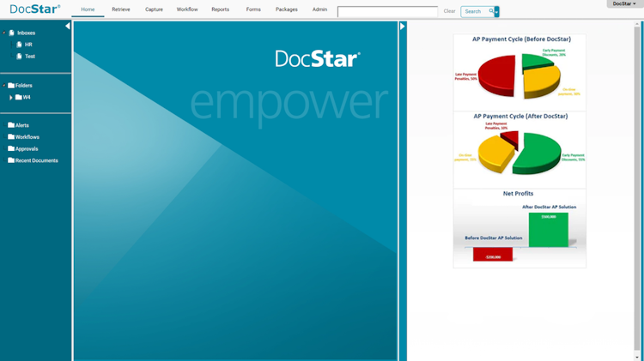The image size is (644, 361).
Task: Open the Retrieve tab
Action: click(x=121, y=9)
